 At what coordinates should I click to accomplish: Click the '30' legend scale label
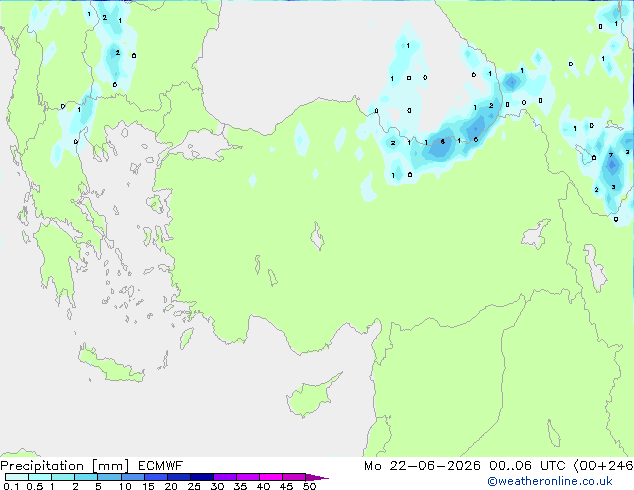click(217, 486)
